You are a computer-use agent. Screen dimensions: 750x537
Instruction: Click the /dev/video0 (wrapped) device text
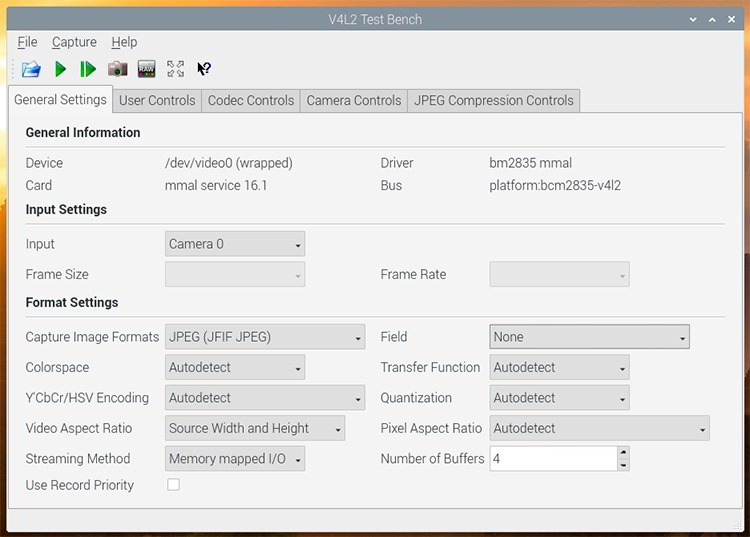(229, 163)
